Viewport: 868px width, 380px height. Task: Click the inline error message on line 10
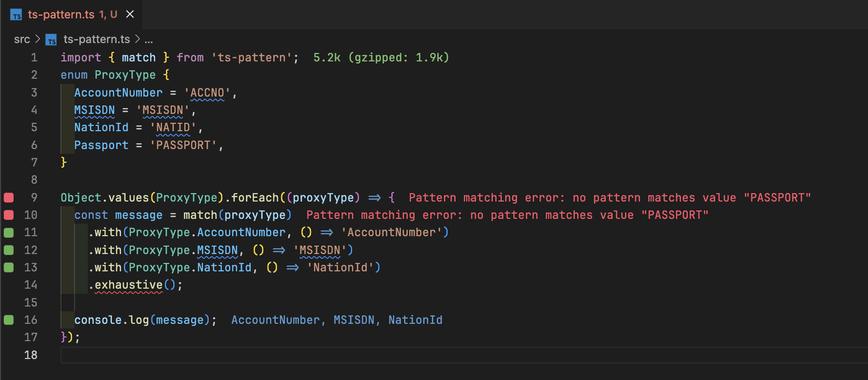tap(507, 215)
